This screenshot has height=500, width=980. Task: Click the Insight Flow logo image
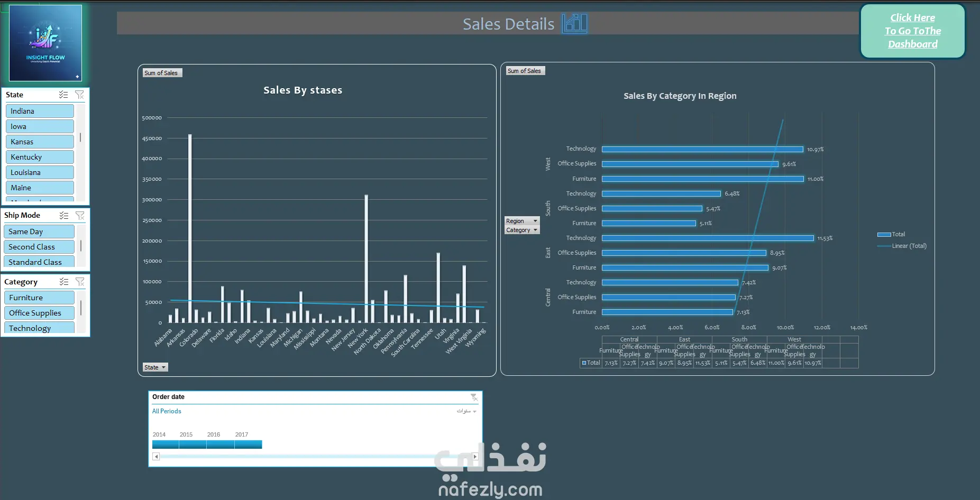point(45,43)
